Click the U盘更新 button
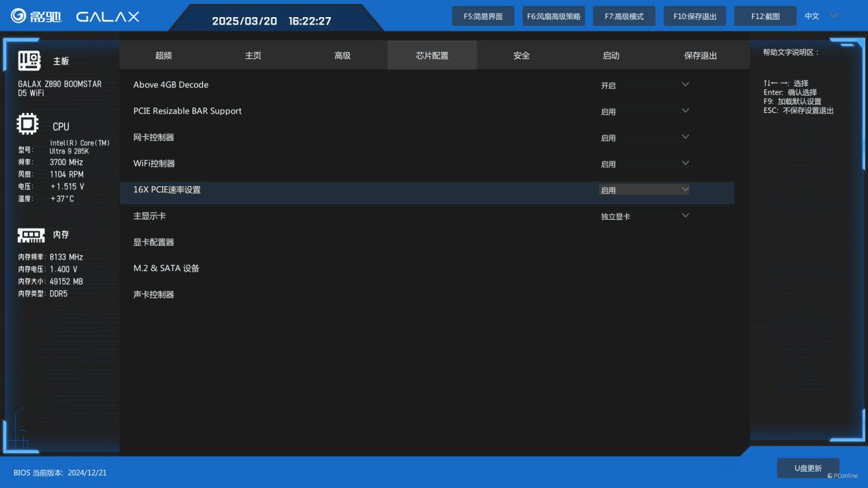This screenshot has height=488, width=868. pyautogui.click(x=808, y=468)
